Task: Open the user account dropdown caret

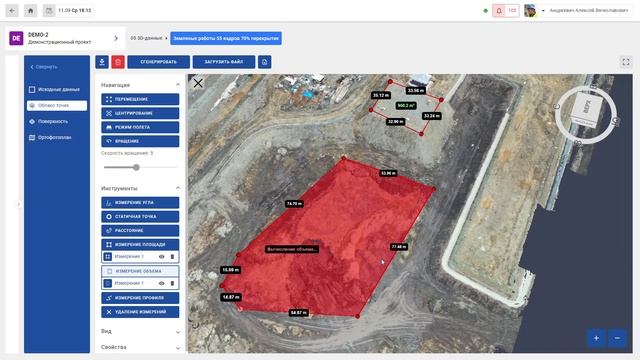Action: pyautogui.click(x=543, y=11)
